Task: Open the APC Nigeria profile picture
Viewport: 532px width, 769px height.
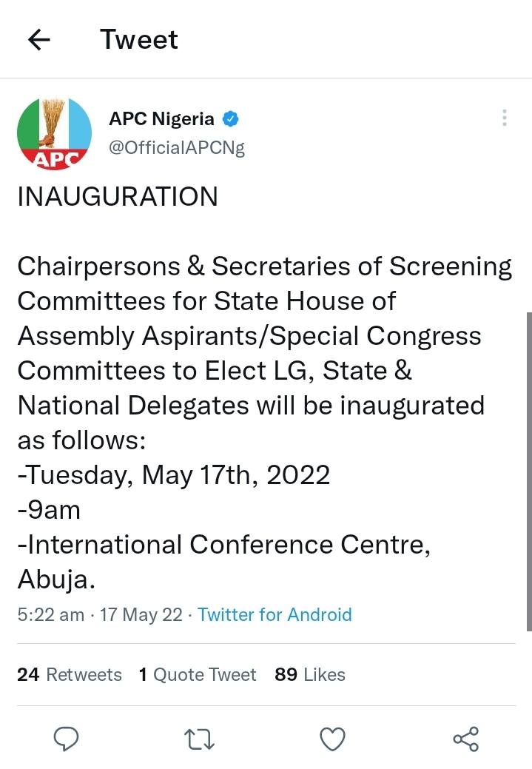Action: (x=54, y=134)
